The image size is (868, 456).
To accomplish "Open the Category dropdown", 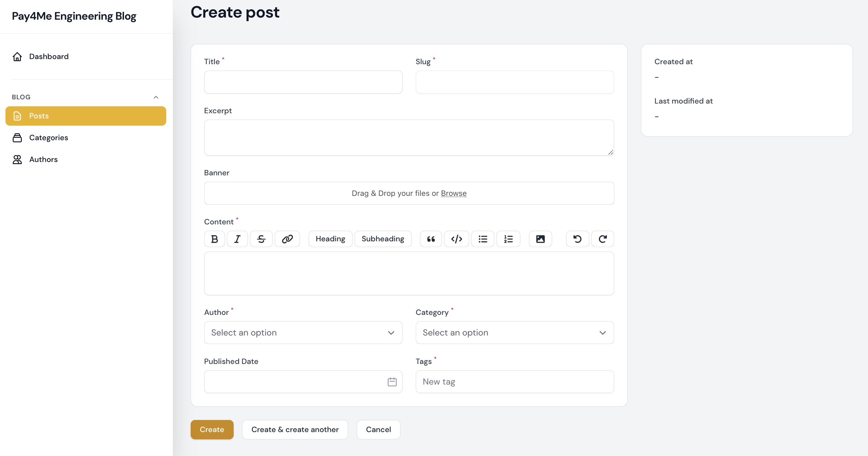I will click(515, 333).
